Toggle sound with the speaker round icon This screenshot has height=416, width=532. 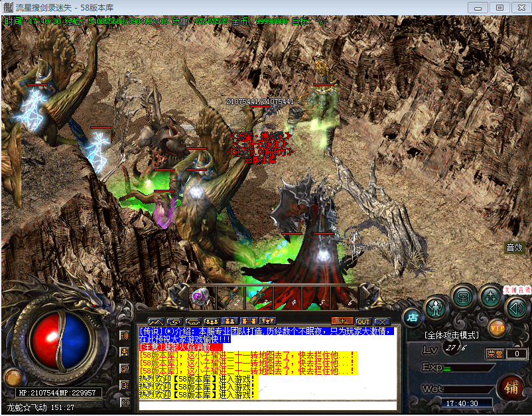point(516,308)
